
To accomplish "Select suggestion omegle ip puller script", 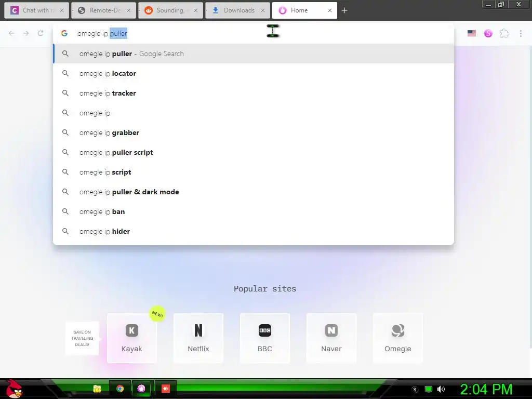I will 254,152.
